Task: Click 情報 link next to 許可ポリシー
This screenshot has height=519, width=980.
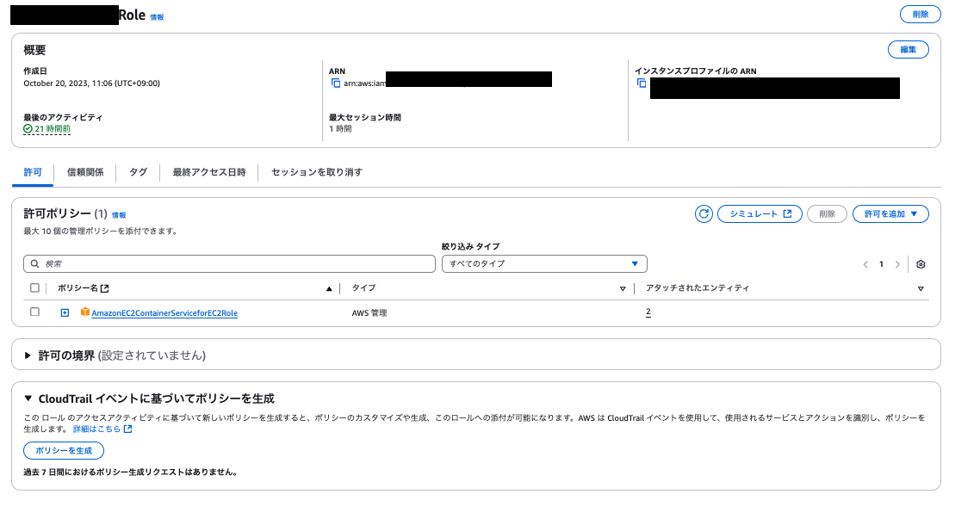Action: point(119,215)
